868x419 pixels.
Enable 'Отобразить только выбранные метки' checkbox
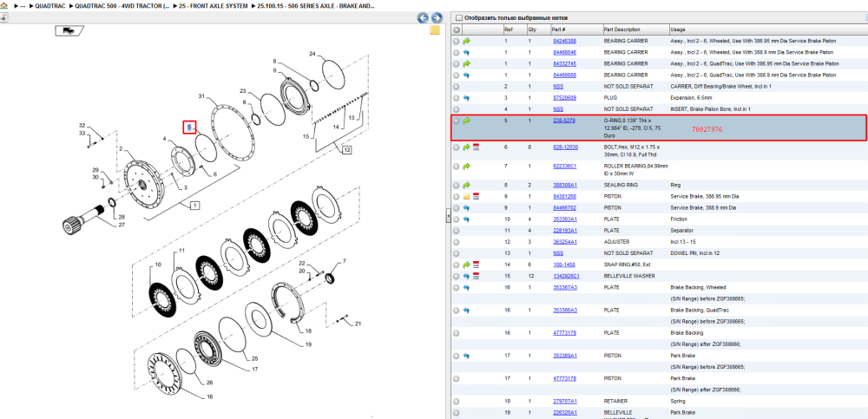click(459, 17)
